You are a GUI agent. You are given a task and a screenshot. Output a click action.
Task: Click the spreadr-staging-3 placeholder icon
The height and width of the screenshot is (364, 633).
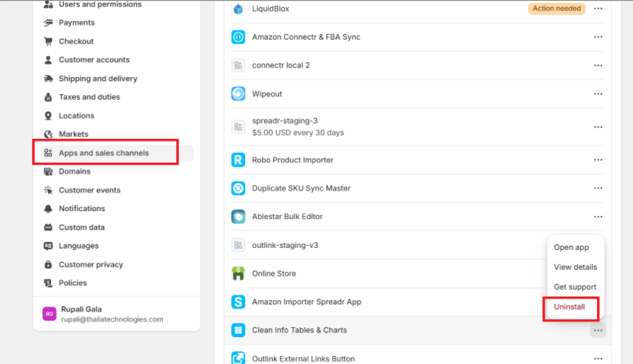(x=238, y=127)
